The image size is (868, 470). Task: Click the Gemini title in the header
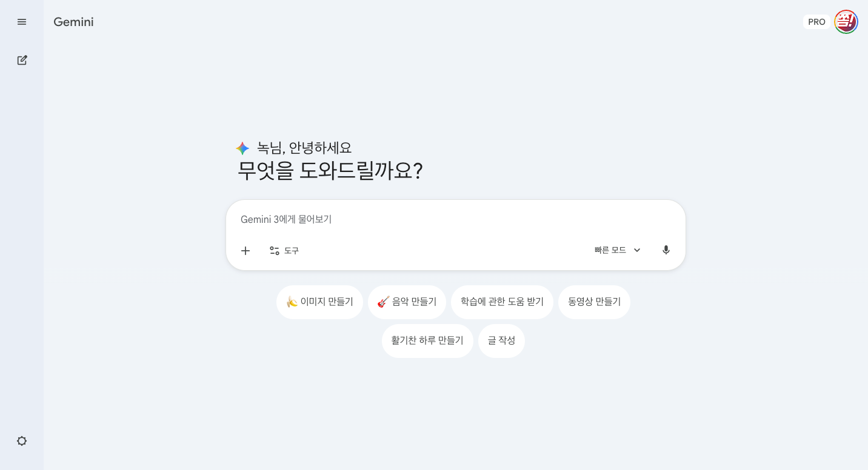click(x=73, y=22)
